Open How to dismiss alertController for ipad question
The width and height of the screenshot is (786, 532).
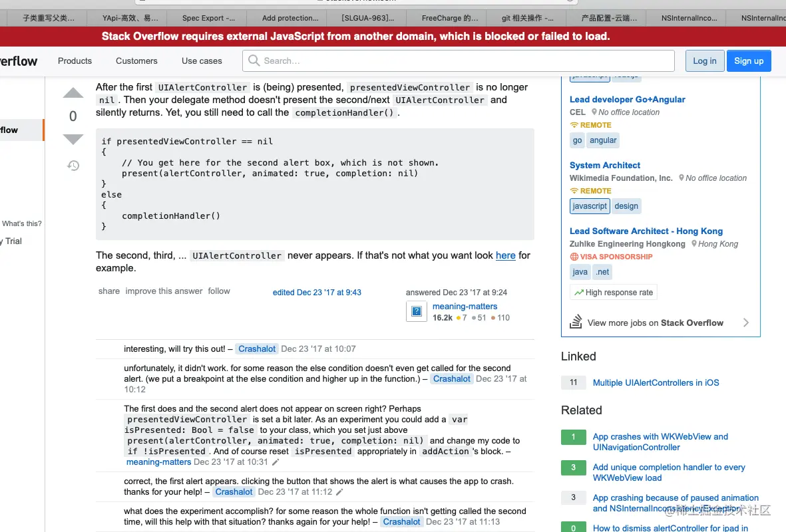point(670,528)
